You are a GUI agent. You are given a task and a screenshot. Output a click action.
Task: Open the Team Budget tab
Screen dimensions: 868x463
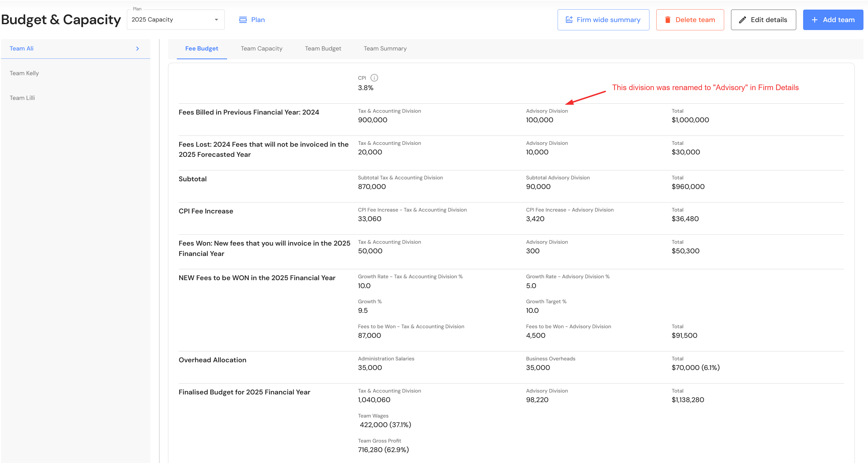point(323,48)
